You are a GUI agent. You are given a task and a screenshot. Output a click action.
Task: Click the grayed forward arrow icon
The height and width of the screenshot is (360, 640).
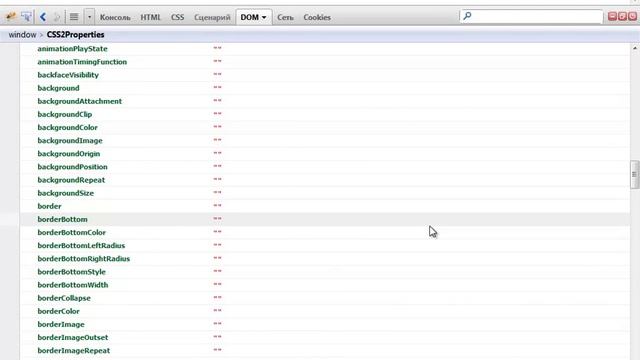(x=57, y=17)
